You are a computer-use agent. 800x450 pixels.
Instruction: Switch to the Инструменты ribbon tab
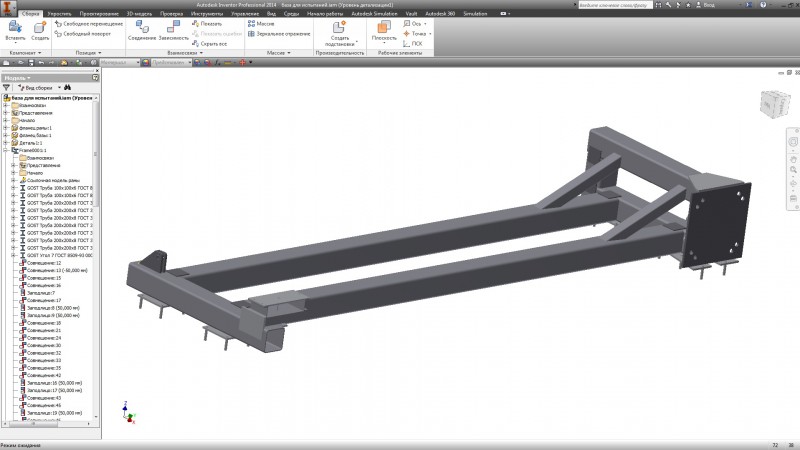(x=207, y=14)
